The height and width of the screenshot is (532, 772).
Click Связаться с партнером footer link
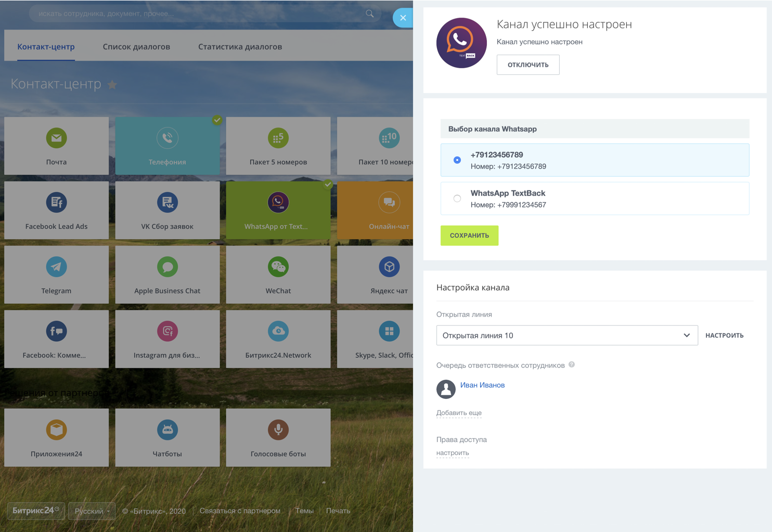click(x=240, y=511)
